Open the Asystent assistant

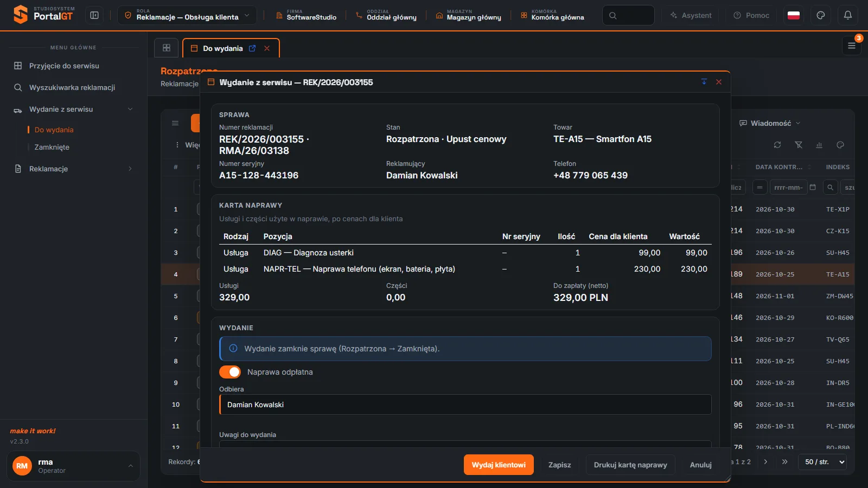690,15
